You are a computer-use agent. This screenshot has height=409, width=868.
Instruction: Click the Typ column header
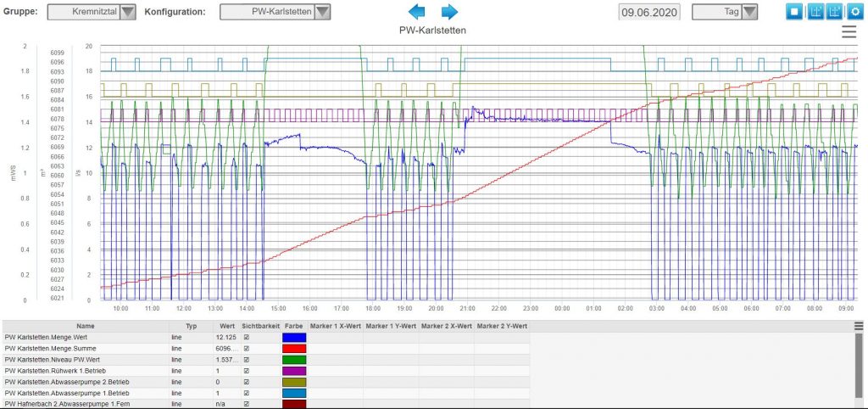pos(191,327)
